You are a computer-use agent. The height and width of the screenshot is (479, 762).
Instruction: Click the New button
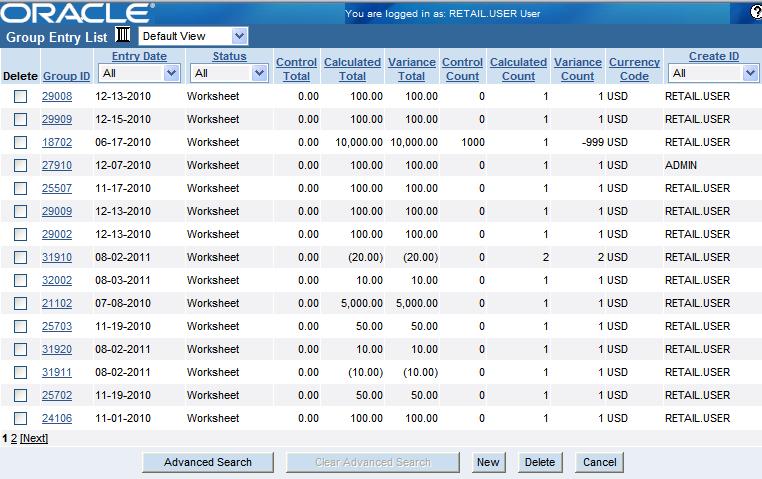coord(488,462)
